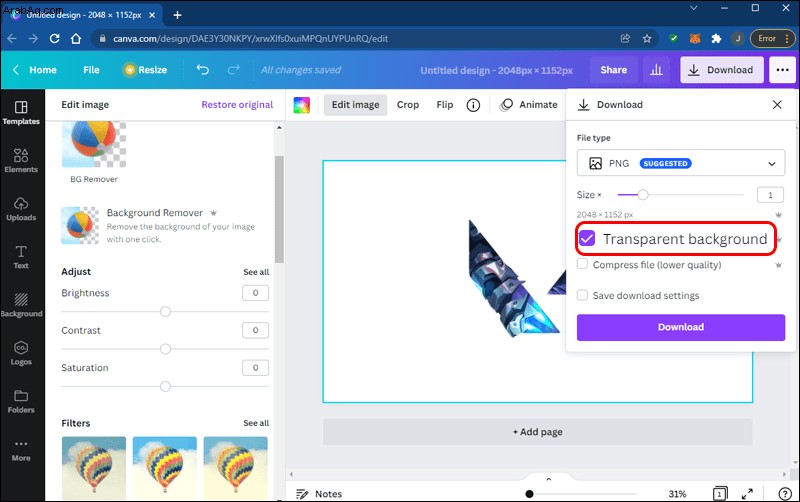Image resolution: width=800 pixels, height=502 pixels.
Task: Open the Notes panel
Action: point(319,494)
